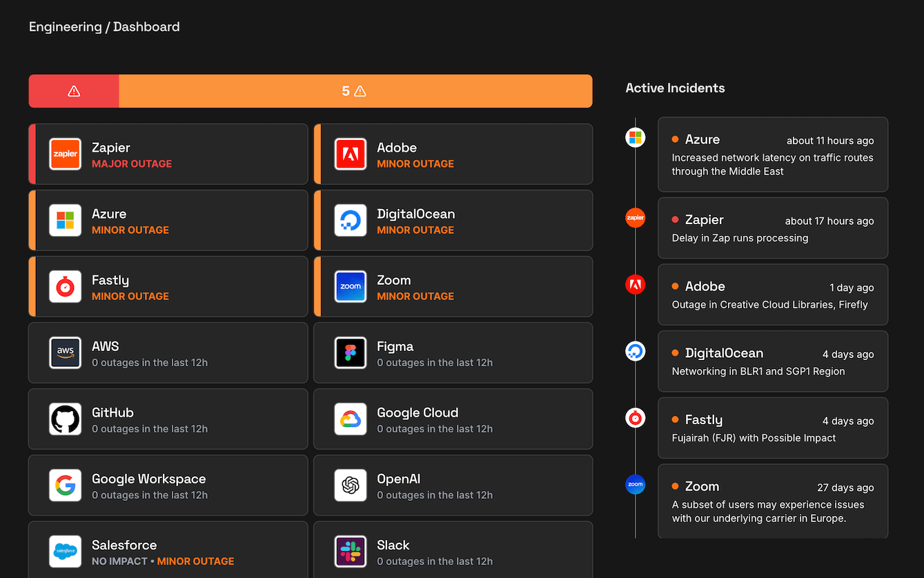
Task: Select the DigitalOcean minor outage card
Action: pyautogui.click(x=453, y=220)
